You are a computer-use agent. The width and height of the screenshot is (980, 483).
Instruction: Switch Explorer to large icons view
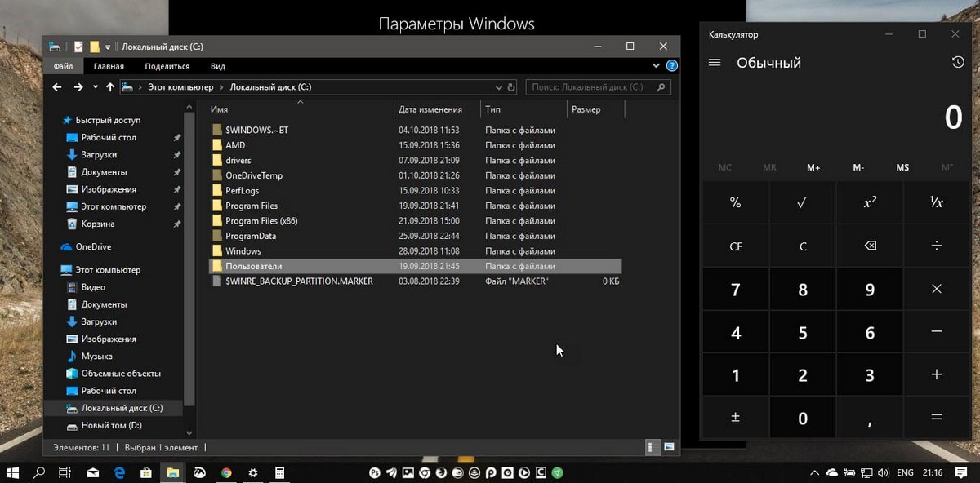(x=669, y=447)
